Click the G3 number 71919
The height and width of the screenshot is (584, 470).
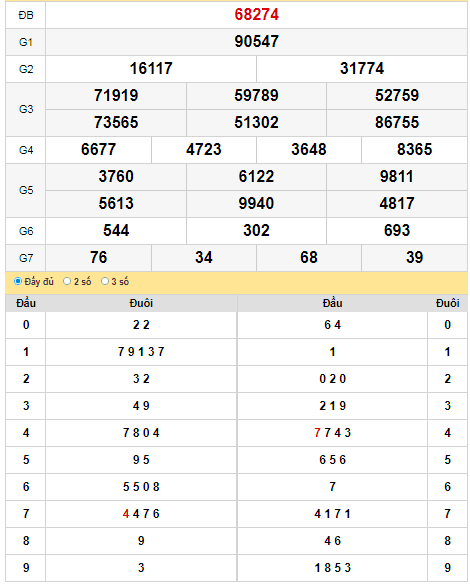point(116,95)
